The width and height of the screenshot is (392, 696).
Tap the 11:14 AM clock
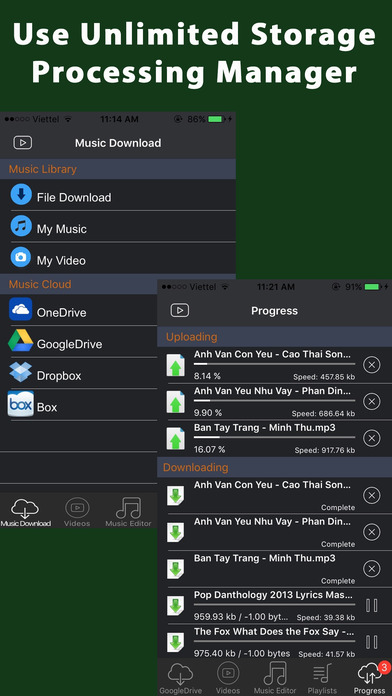pos(119,119)
